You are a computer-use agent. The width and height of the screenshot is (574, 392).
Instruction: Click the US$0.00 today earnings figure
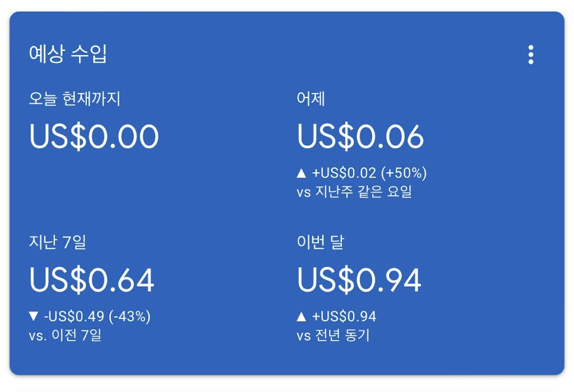pos(92,135)
